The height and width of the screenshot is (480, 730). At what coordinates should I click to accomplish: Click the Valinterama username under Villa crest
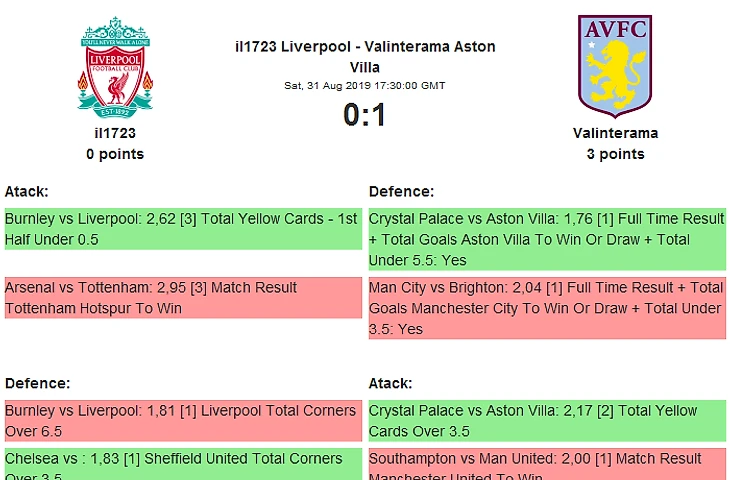coord(615,132)
